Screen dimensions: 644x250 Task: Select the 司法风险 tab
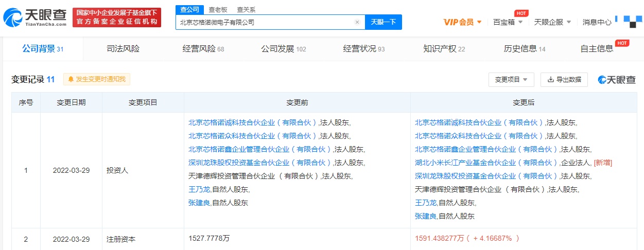123,49
